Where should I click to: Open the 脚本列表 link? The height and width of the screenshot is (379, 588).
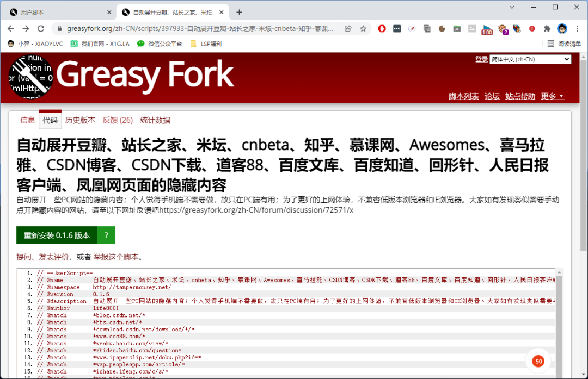(463, 96)
